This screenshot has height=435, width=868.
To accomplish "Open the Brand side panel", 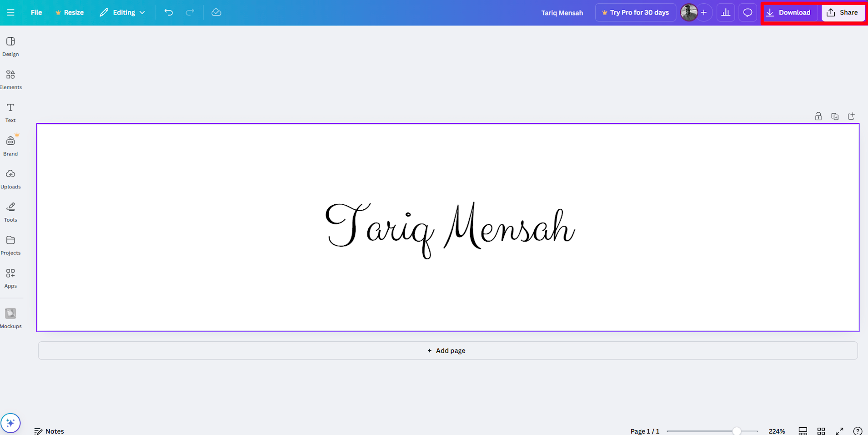I will (10, 146).
